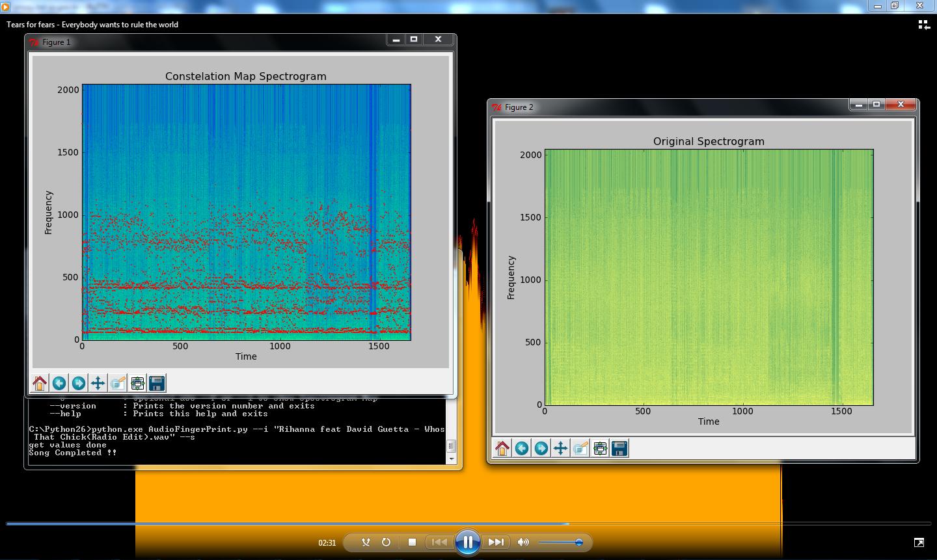Toggle repeat in the media player
Screen dimensions: 937x560
click(x=386, y=542)
